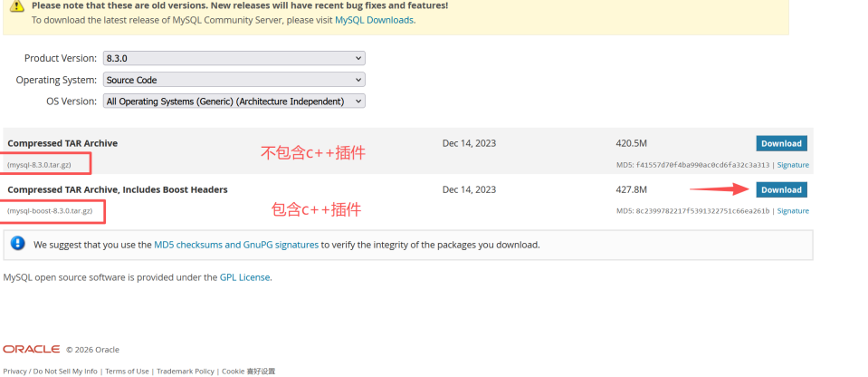Click Dec 14, 2023 date of Boost Headers row
The image size is (868, 377).
pos(470,189)
